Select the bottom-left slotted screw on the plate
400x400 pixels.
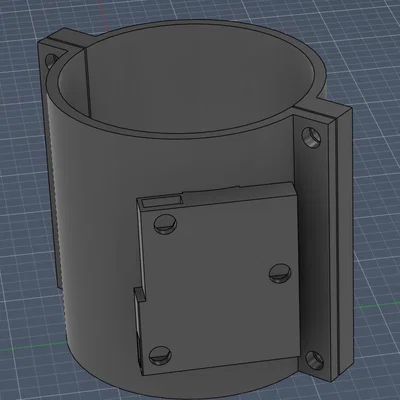(160, 355)
